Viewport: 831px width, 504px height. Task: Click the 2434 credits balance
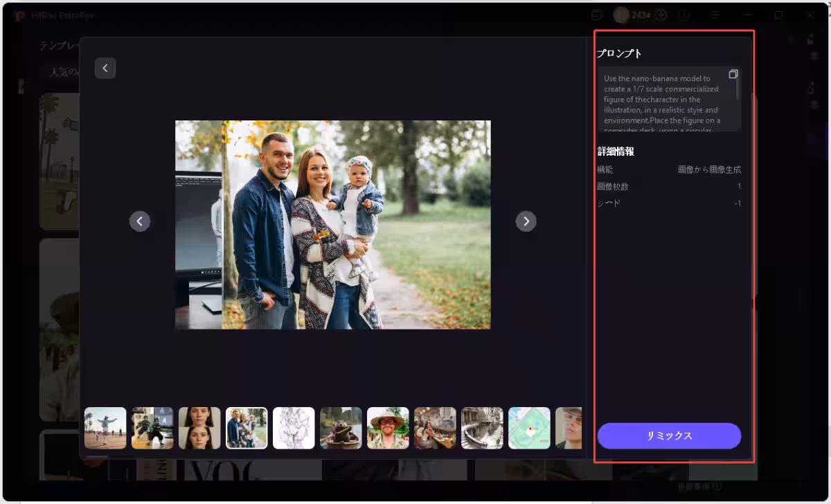(x=640, y=15)
